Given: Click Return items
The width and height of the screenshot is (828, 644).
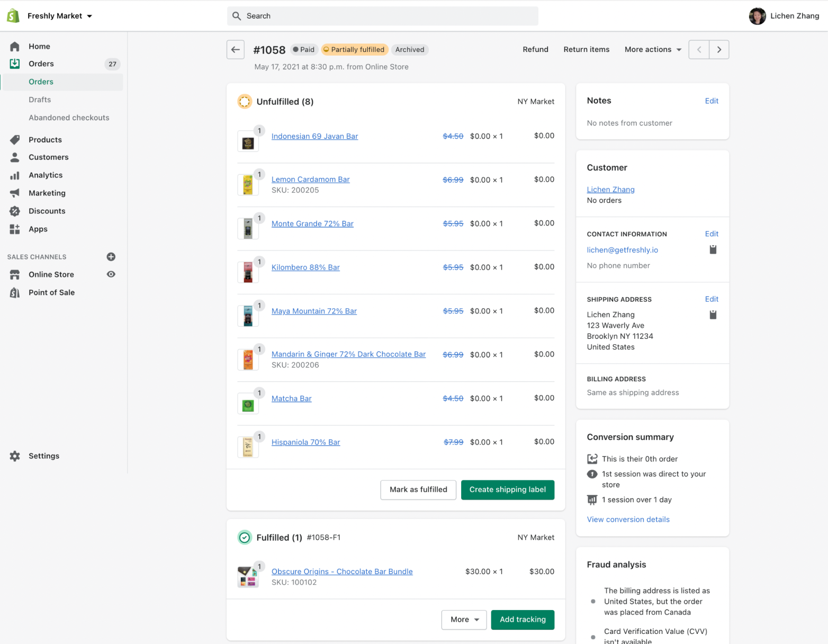Looking at the screenshot, I should tap(587, 50).
